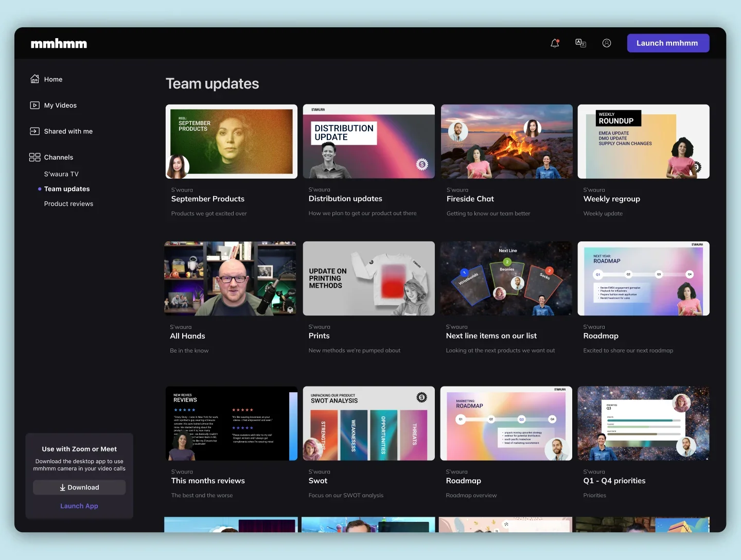
Task: Click the "All Hands" title
Action: click(x=187, y=336)
